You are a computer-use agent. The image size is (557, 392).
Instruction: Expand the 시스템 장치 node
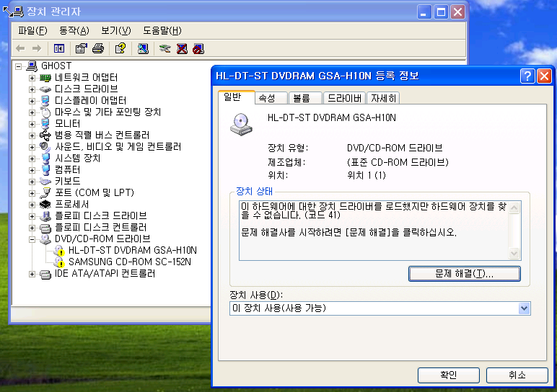(32, 159)
